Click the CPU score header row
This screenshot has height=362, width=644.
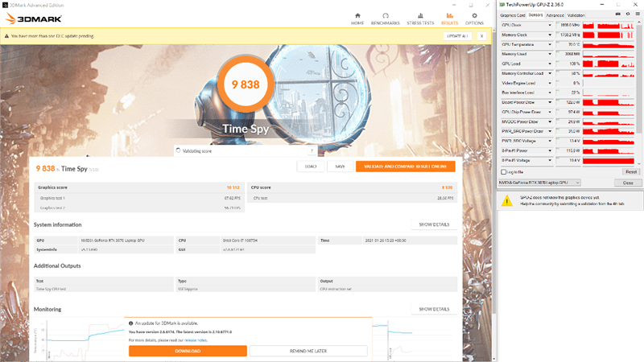352,187
